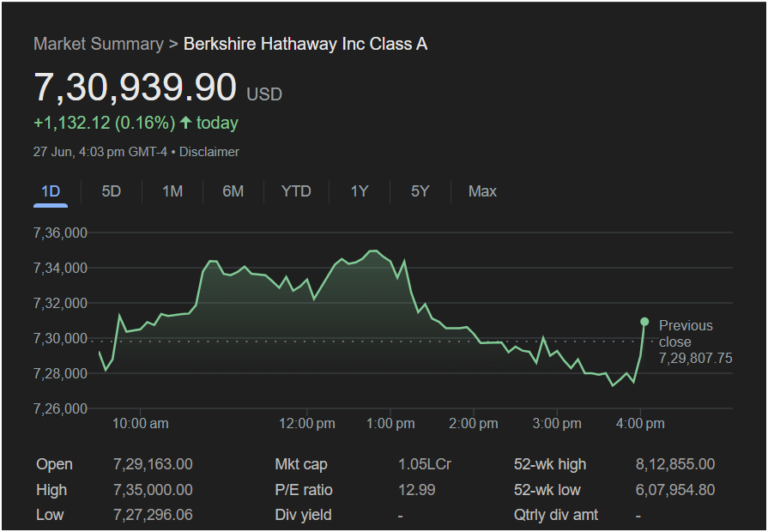This screenshot has height=532, width=768.
Task: Click the 1:00 pm x-axis label
Action: click(390, 424)
